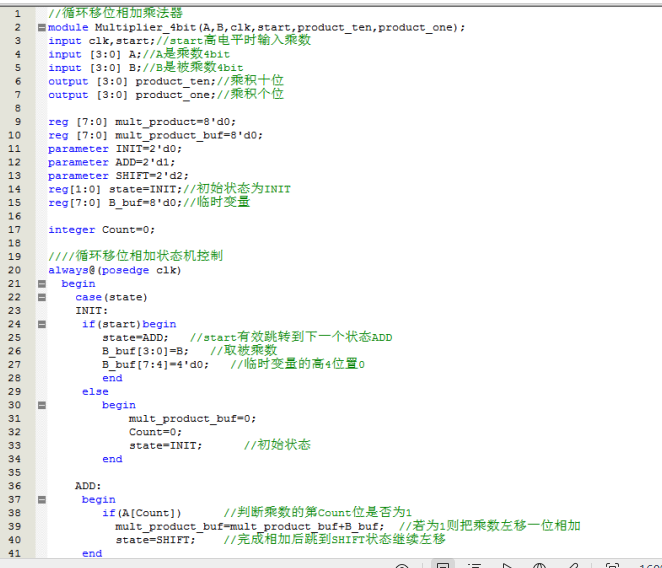Viewport: 662px width, 568px height.
Task: Click the comment after 'state=ADD;' on line 25
Action: pos(291,337)
